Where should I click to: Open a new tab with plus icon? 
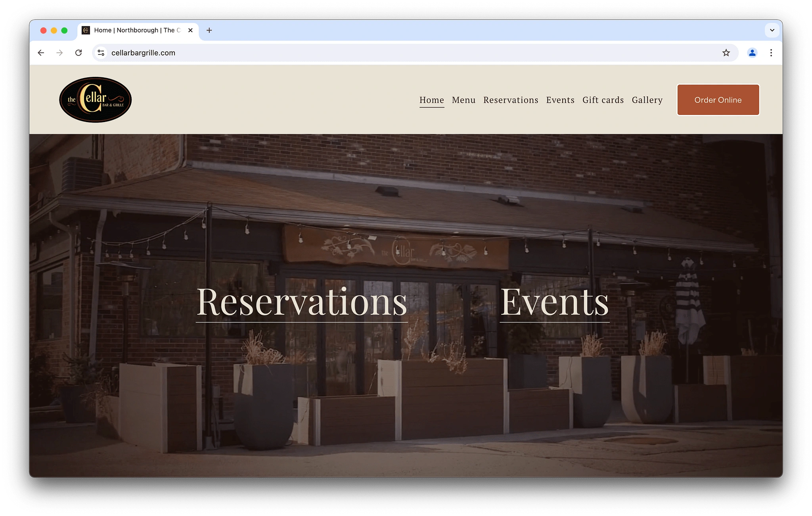pos(209,30)
